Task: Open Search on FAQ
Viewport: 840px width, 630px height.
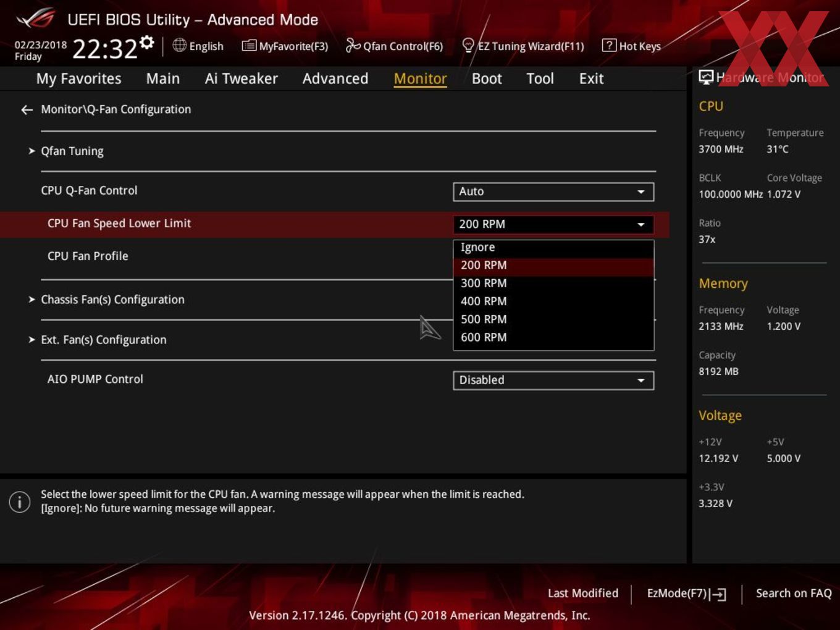Action: [794, 594]
